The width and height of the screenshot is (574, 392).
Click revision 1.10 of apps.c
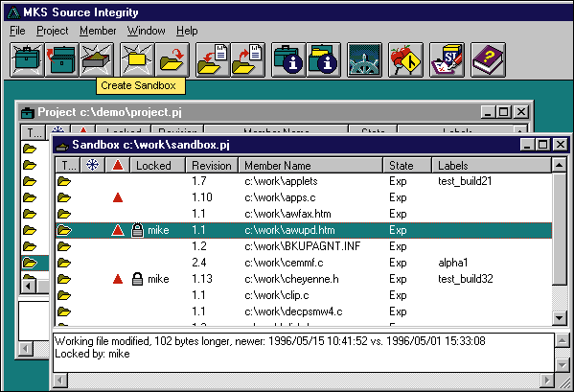(x=201, y=197)
